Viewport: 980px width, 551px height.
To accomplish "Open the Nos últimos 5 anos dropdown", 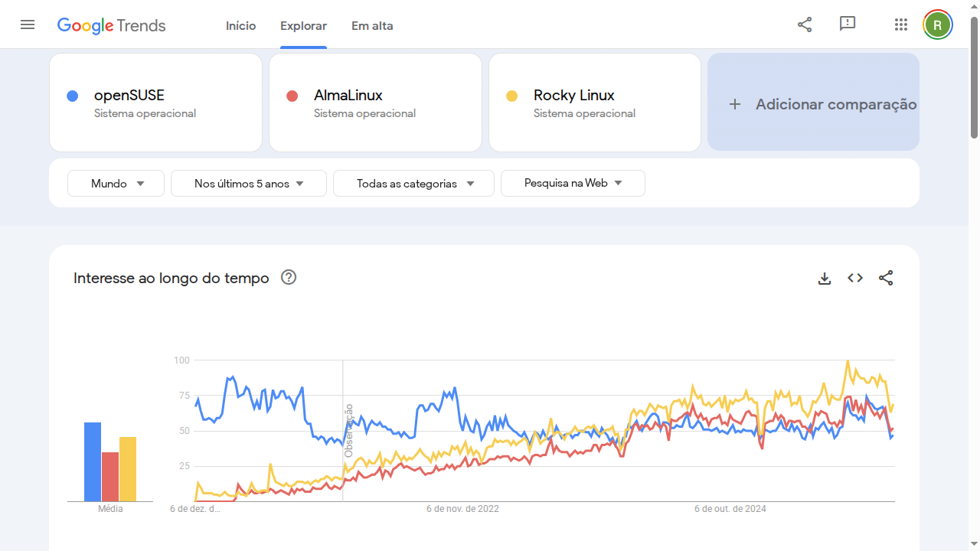I will (249, 184).
